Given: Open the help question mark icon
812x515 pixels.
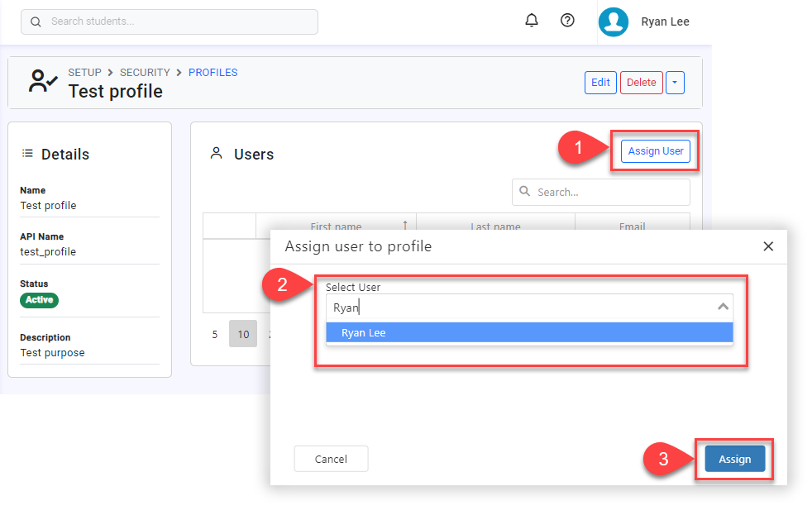Looking at the screenshot, I should point(567,21).
